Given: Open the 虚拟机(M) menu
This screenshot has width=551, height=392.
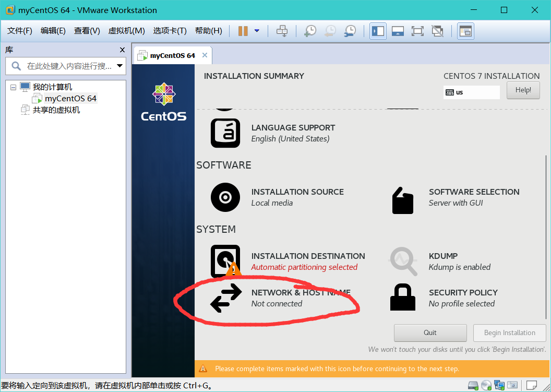Looking at the screenshot, I should [x=126, y=31].
